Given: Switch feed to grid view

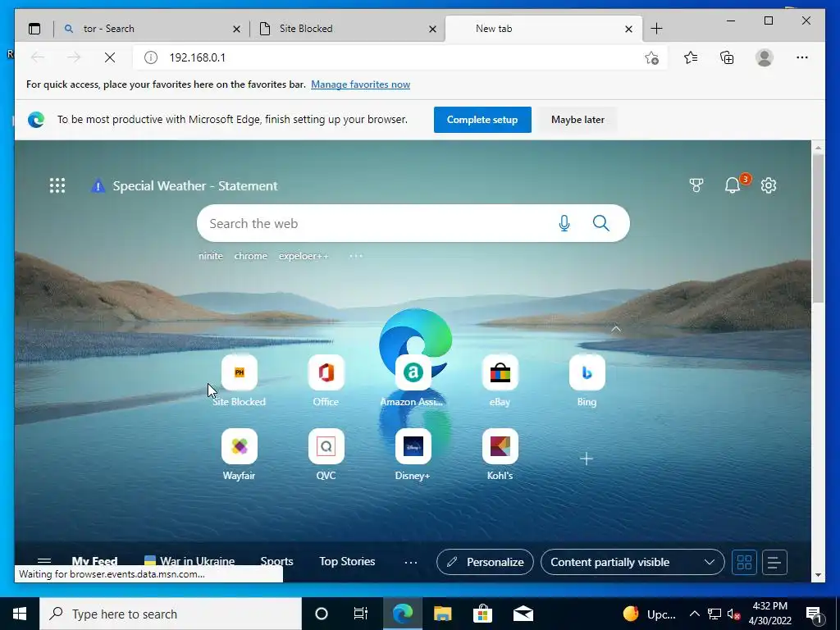Looking at the screenshot, I should (x=745, y=562).
